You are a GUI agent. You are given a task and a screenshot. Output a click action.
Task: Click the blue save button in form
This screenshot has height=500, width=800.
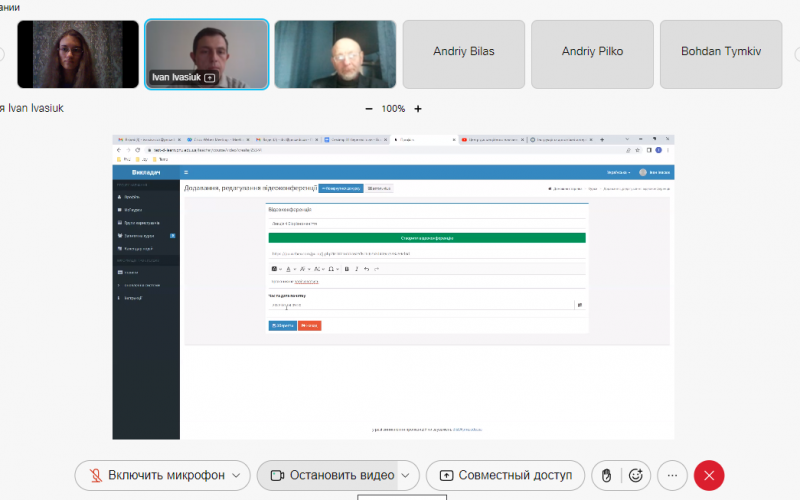[x=281, y=325]
